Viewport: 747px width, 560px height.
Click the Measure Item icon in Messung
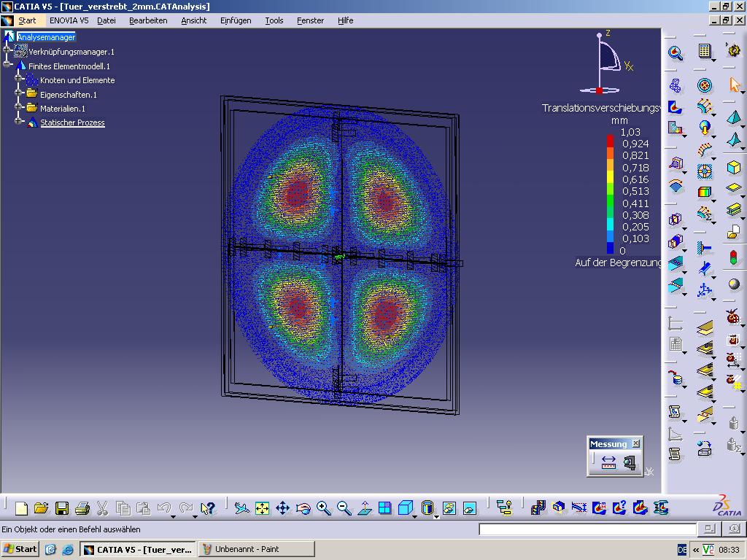pyautogui.click(x=630, y=462)
